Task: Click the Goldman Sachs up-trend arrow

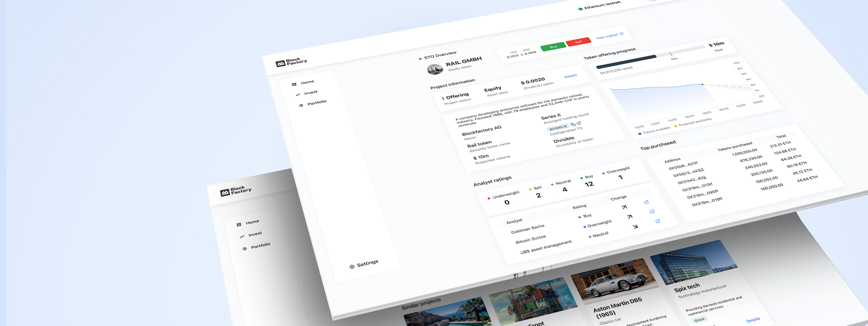Action: 625,207
